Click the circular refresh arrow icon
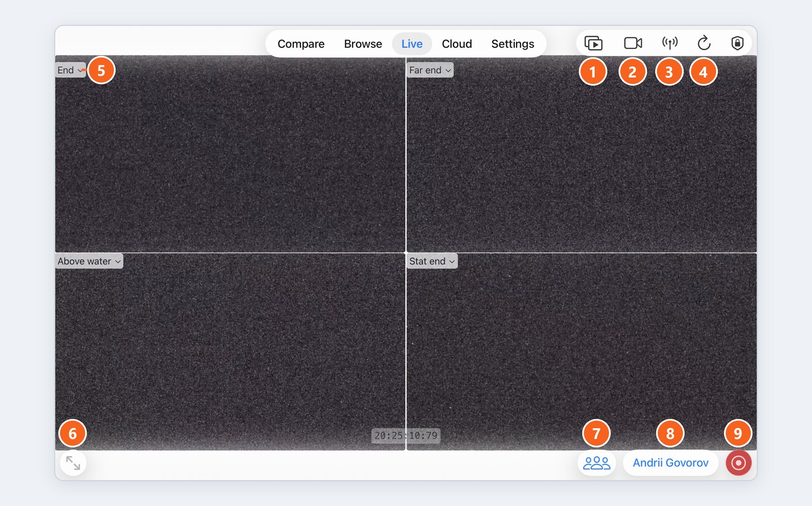Image resolution: width=812 pixels, height=506 pixels. [704, 43]
